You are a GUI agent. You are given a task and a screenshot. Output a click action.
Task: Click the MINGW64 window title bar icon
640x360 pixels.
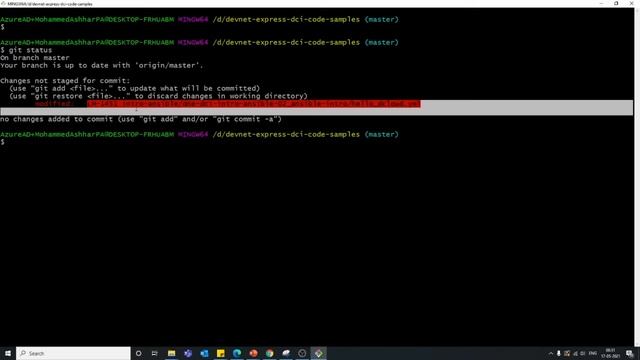3,4
